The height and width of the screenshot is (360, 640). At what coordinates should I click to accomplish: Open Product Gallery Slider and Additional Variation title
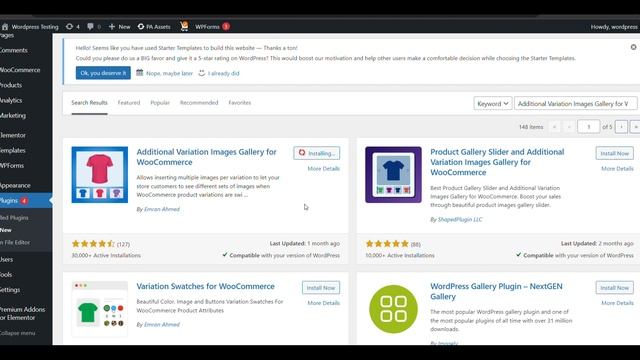pos(497,162)
